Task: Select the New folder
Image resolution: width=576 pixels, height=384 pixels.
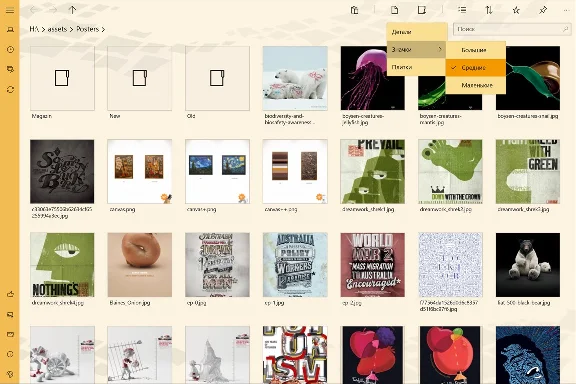Action: [140, 78]
